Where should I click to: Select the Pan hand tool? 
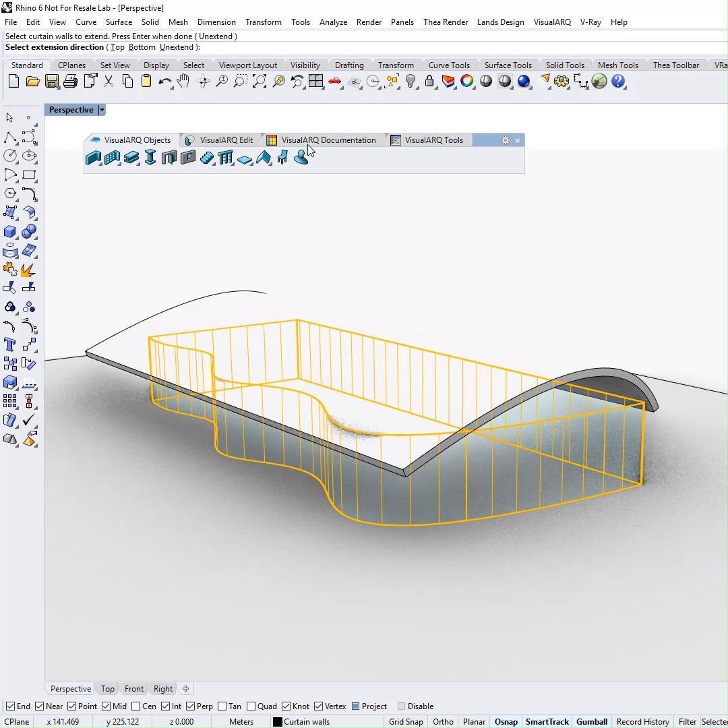coord(183,82)
